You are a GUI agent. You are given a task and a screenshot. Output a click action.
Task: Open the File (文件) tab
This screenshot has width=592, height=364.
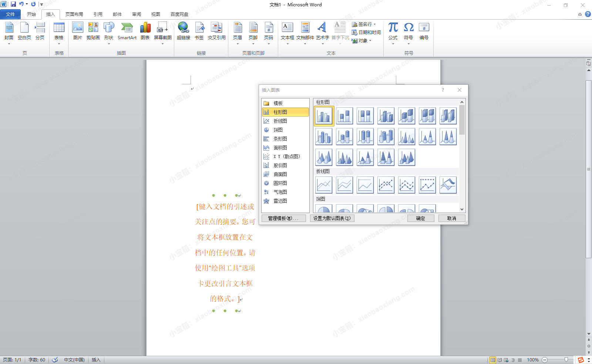click(x=10, y=14)
